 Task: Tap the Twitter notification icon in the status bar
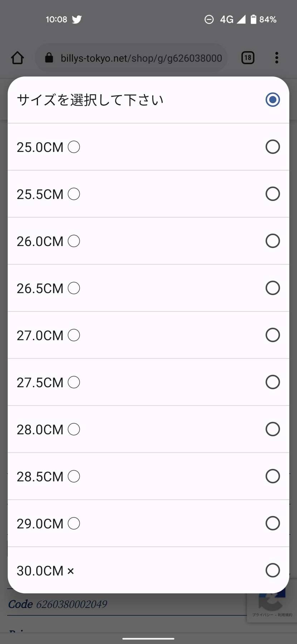click(77, 19)
